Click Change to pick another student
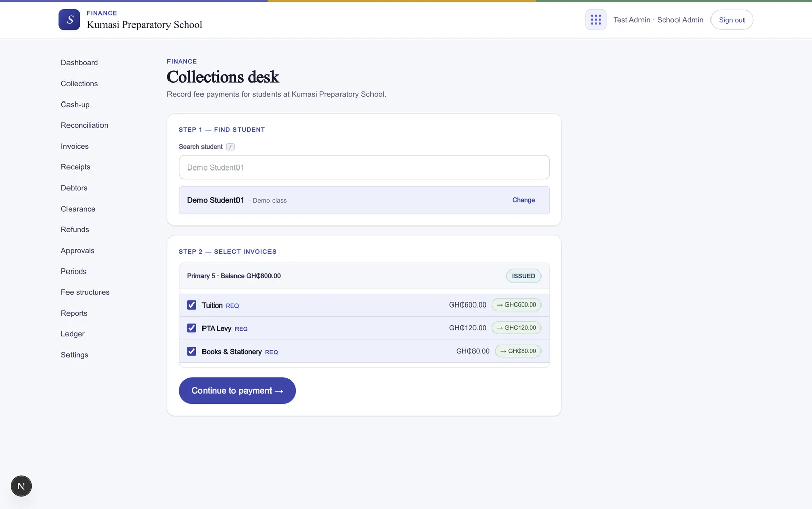The image size is (812, 509). coord(523,200)
